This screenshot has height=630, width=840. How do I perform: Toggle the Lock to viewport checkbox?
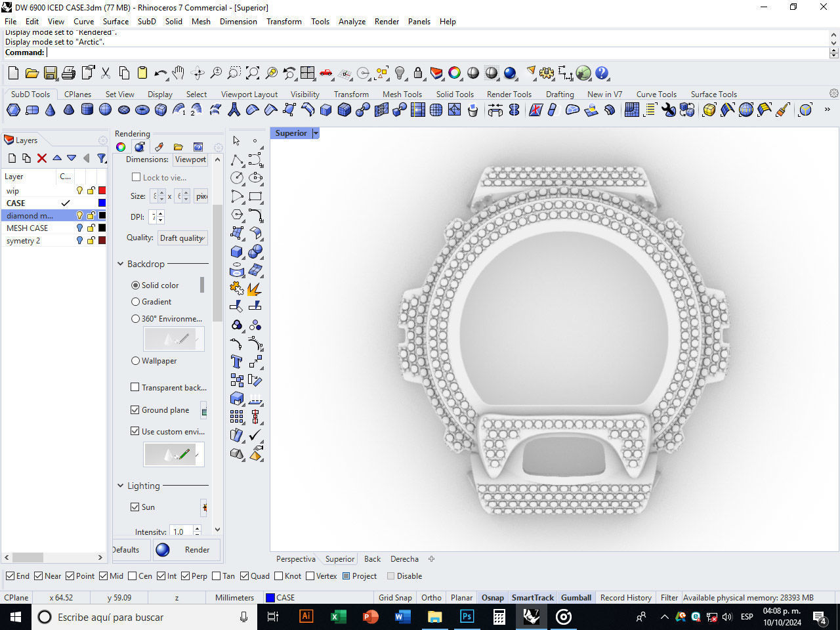point(136,177)
